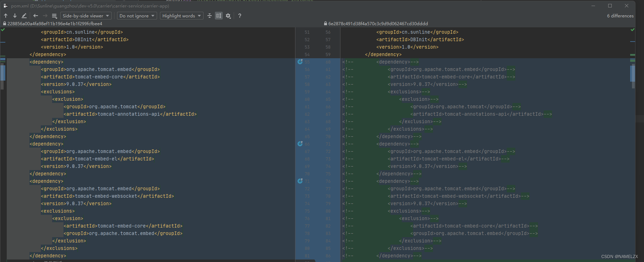Compare previous file using left arrow
This screenshot has height=262, width=644.
(x=35, y=16)
